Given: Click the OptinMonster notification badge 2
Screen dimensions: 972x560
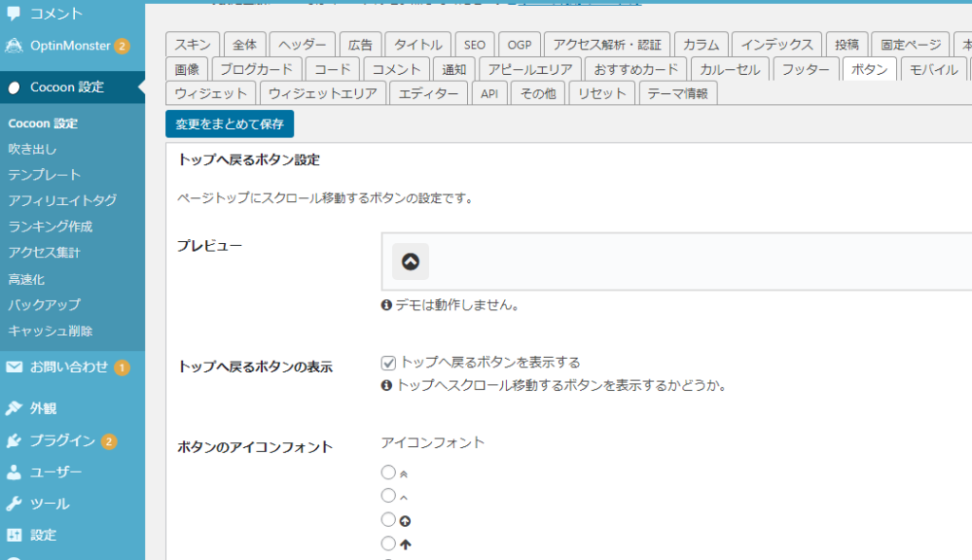Looking at the screenshot, I should [122, 46].
